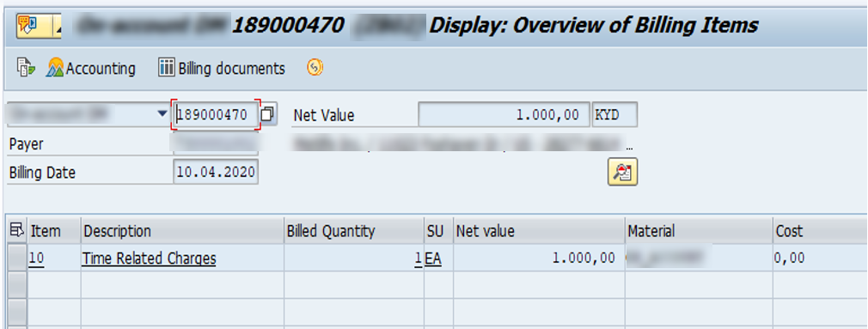Click the Net Value field 1.000,00

pos(504,114)
